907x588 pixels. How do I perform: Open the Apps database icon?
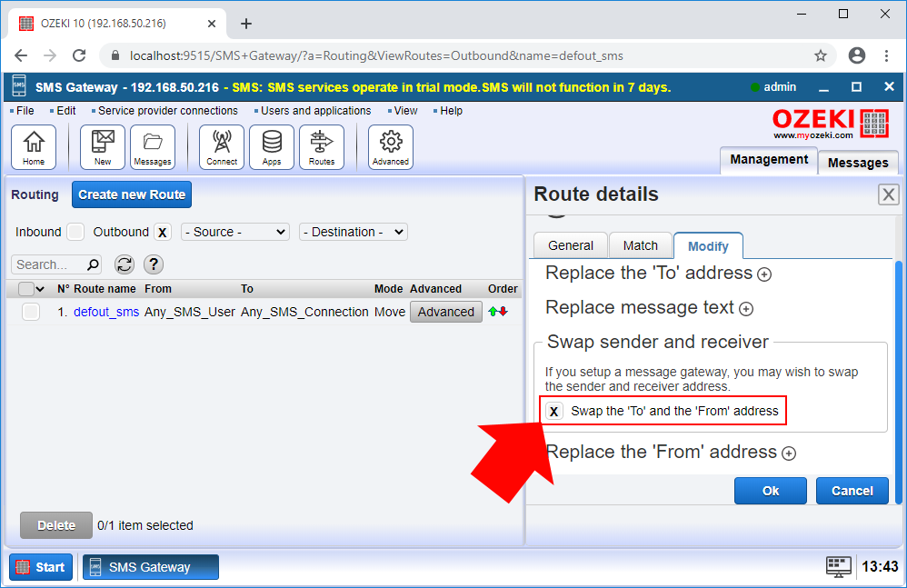272,147
